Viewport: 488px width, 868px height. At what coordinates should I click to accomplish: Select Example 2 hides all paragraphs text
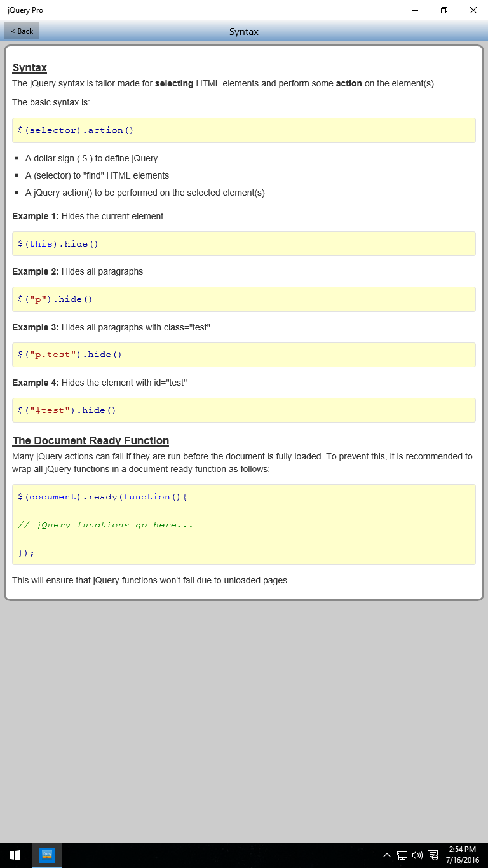click(78, 271)
